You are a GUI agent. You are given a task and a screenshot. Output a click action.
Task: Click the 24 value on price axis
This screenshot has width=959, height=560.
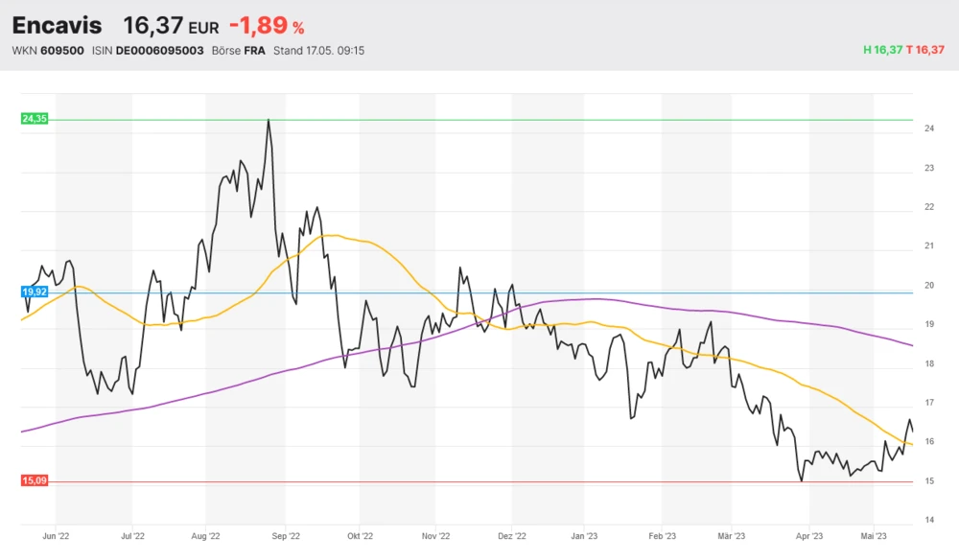pyautogui.click(x=928, y=128)
